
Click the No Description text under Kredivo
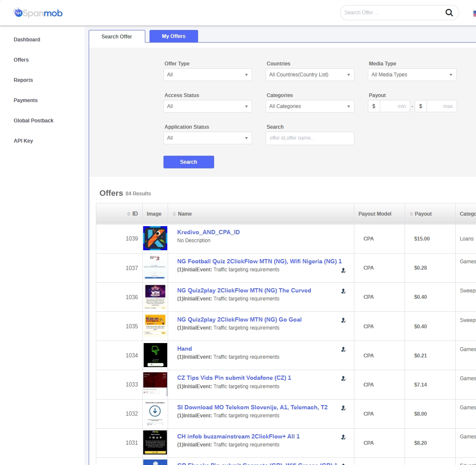click(194, 241)
